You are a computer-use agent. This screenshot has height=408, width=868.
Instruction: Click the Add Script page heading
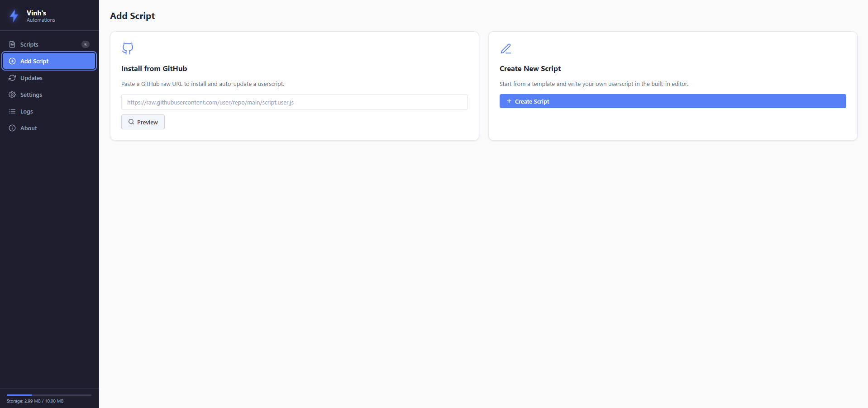(133, 16)
